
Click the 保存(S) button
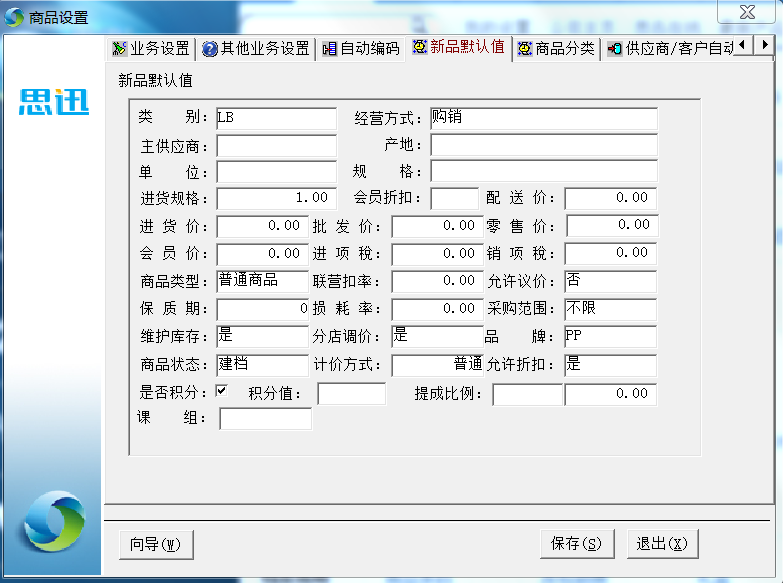point(576,544)
